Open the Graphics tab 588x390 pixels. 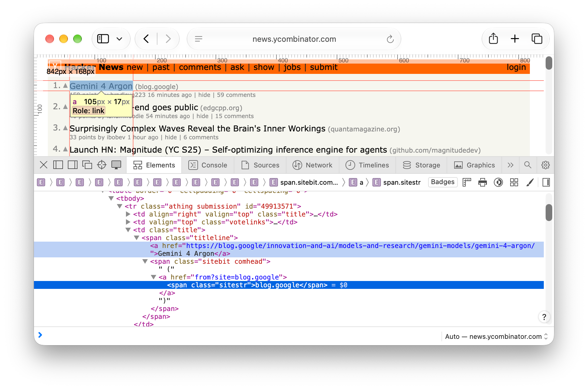tap(474, 165)
